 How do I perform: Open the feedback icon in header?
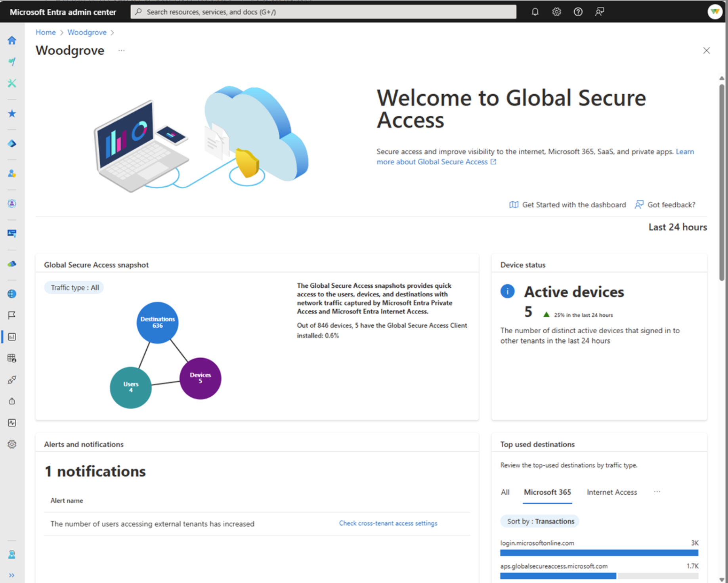(x=600, y=12)
